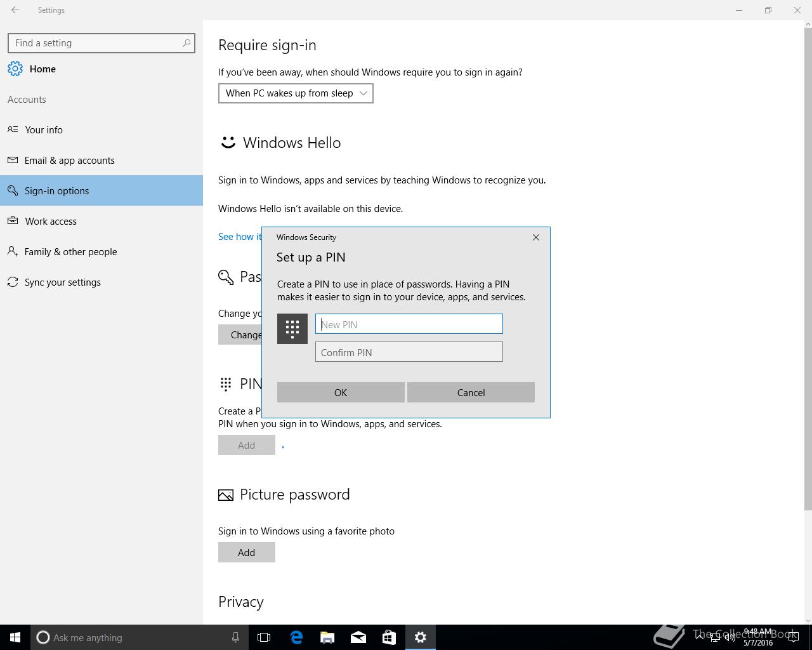Click the Family person-plus icon
Viewport: 812px width, 650px height.
(x=13, y=251)
